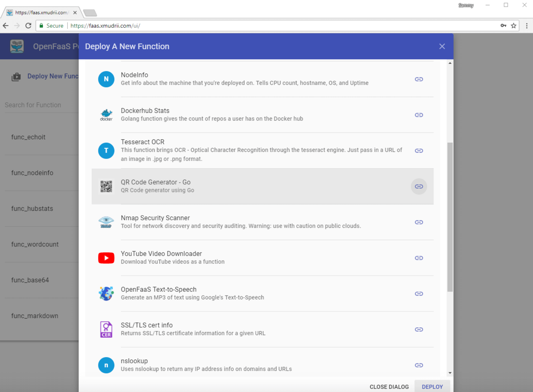
Task: Select the Docker whale logo
Action: pos(106,115)
